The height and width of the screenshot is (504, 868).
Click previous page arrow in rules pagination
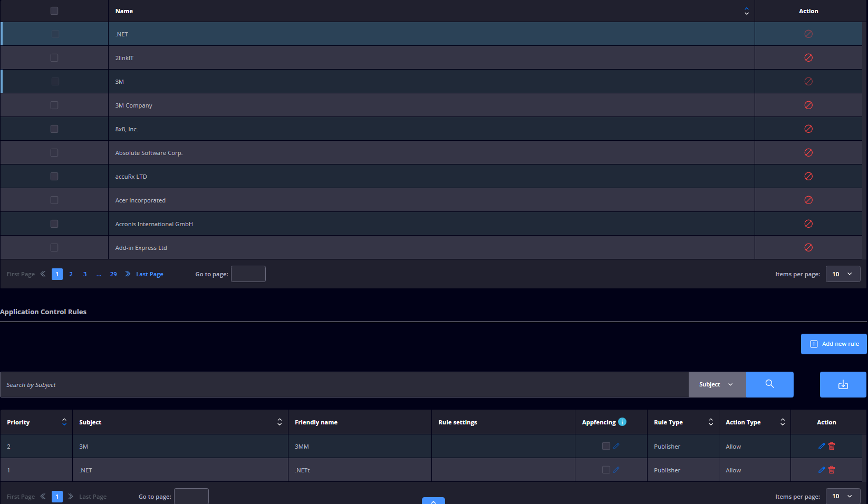click(x=43, y=496)
